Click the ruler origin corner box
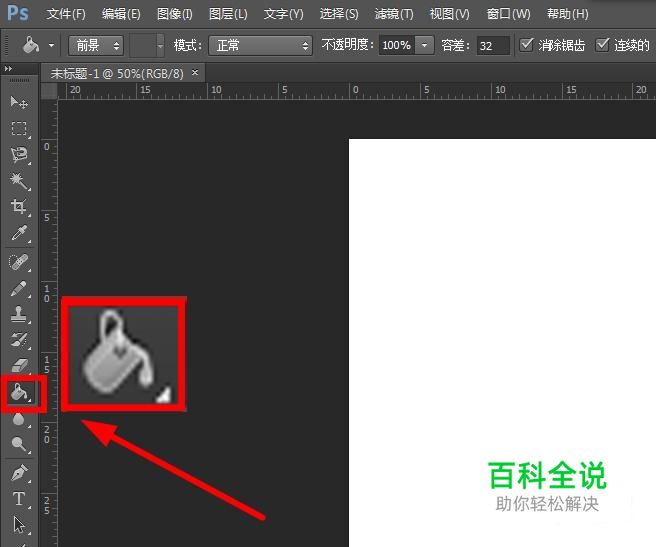This screenshot has height=547, width=656. tap(49, 91)
